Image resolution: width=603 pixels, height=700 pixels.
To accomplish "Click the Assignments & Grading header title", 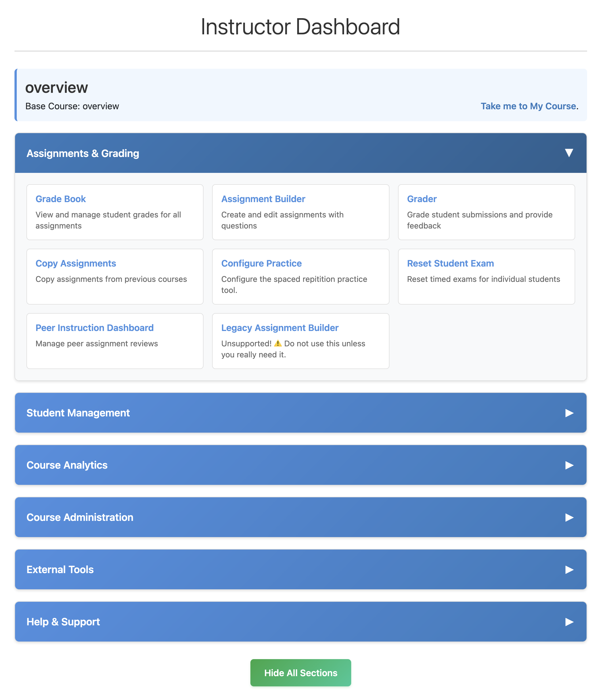I will coord(83,153).
